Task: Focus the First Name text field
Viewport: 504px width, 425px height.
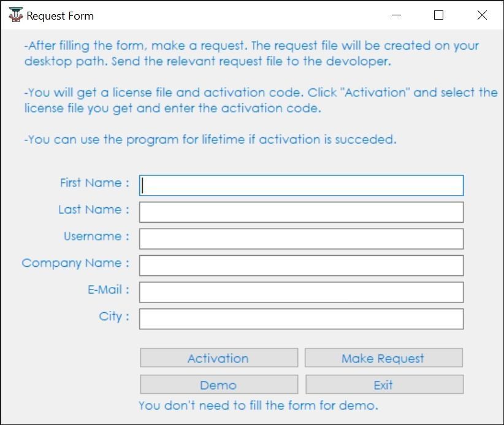Action: click(301, 185)
